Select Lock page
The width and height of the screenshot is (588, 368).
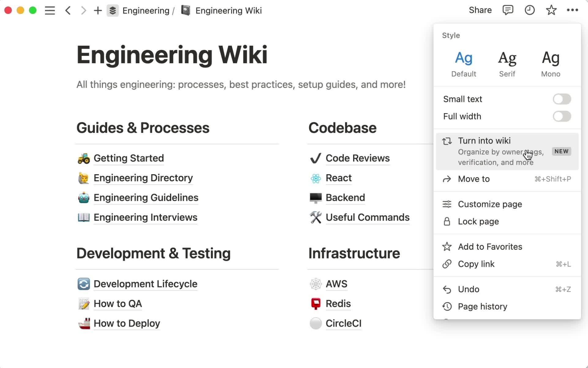click(x=479, y=221)
